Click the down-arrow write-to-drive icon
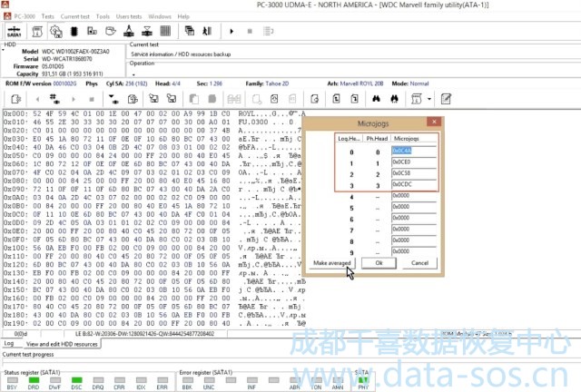Viewport: 581px width, 392px height. pyautogui.click(x=113, y=99)
